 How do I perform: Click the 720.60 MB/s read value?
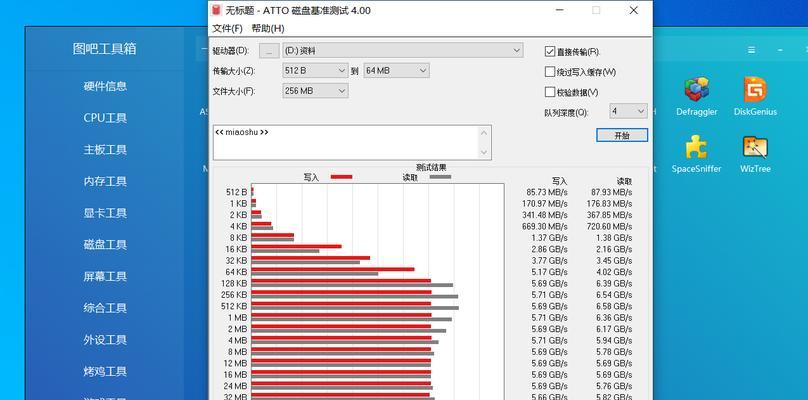(609, 226)
